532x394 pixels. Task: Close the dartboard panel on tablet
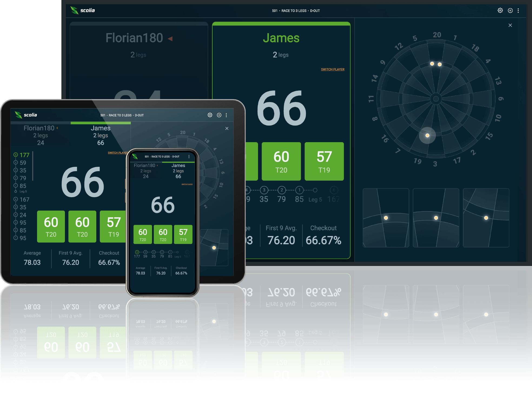[x=227, y=128]
